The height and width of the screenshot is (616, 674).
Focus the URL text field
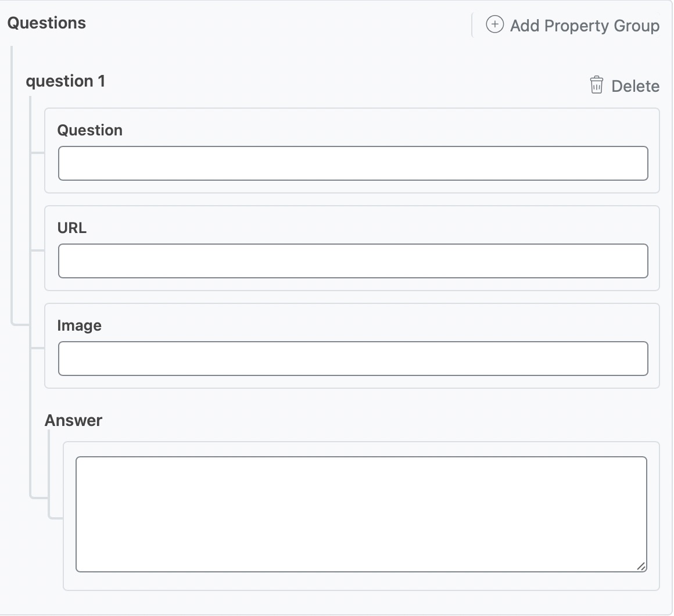click(x=353, y=261)
